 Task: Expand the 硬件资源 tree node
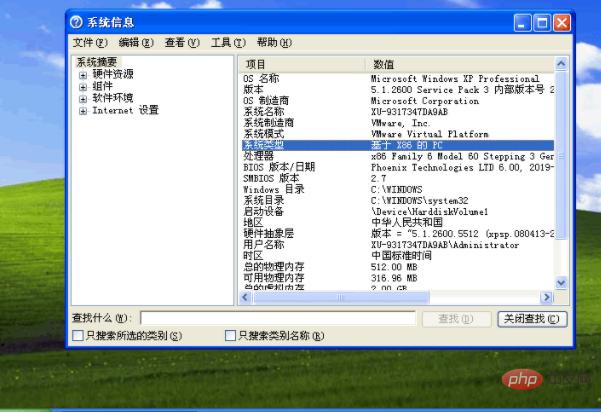click(82, 75)
